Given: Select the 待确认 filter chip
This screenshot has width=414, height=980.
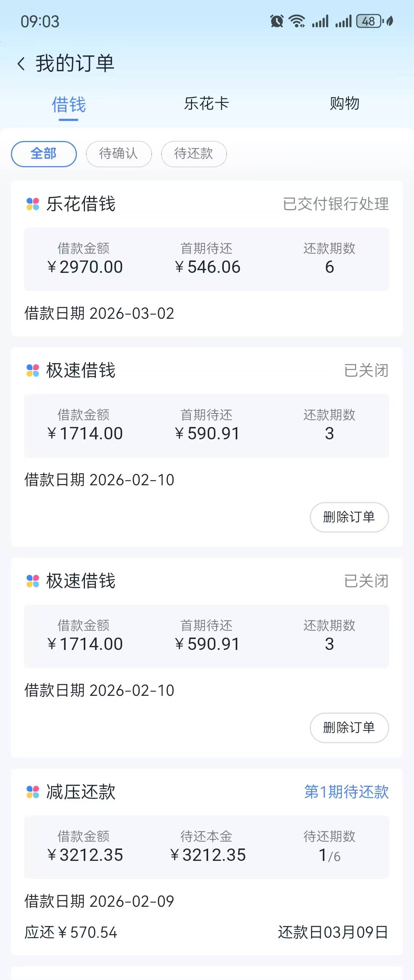Looking at the screenshot, I should (x=119, y=154).
